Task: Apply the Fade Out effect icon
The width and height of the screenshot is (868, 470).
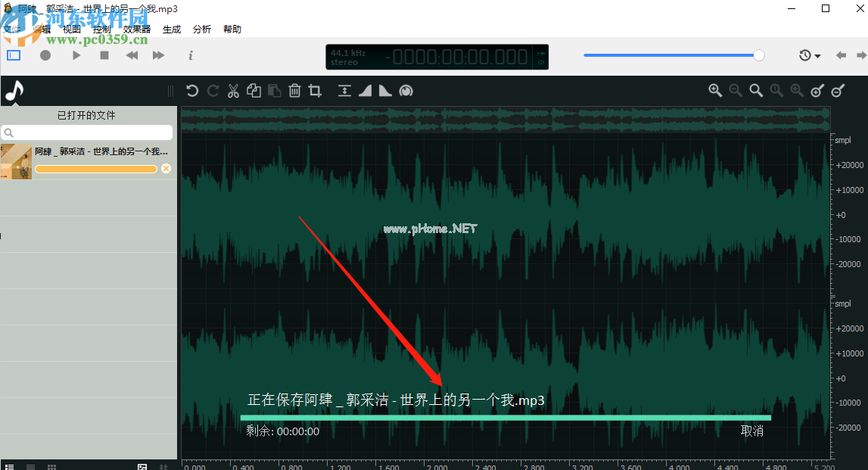Action: [x=385, y=91]
